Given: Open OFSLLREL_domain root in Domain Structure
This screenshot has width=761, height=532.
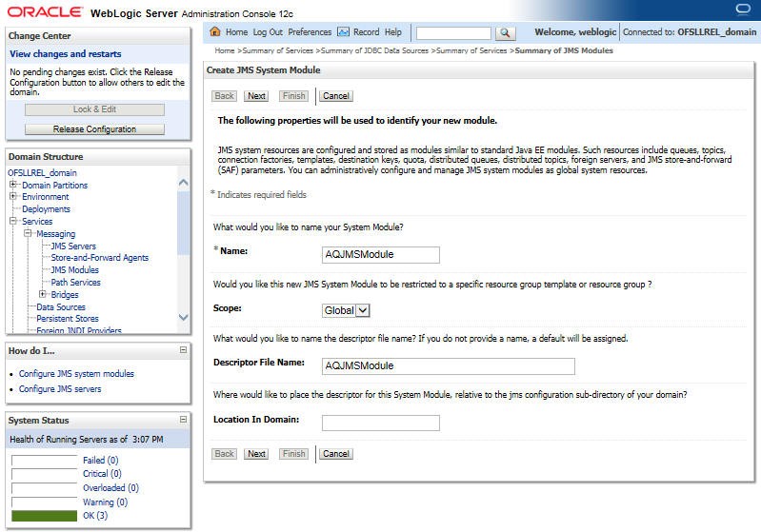Looking at the screenshot, I should click(42, 172).
